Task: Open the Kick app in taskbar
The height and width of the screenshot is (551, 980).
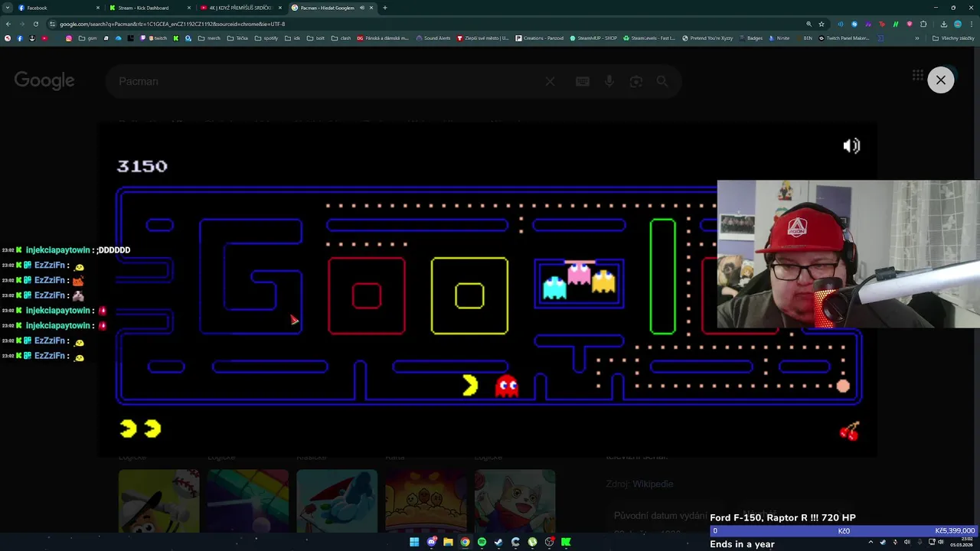Action: click(566, 542)
